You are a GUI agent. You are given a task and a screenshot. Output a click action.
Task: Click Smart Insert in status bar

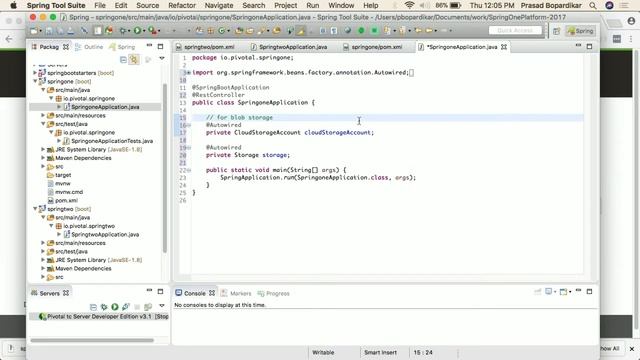[380, 352]
